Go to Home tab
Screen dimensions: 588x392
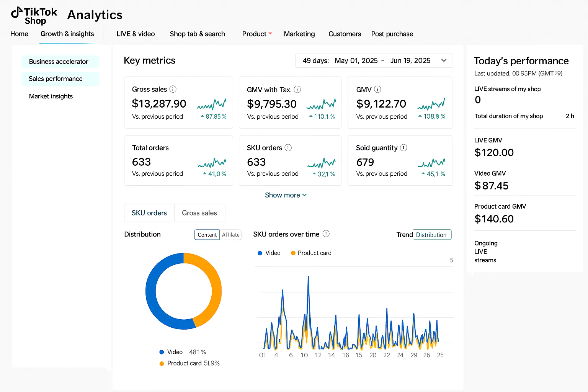[19, 34]
